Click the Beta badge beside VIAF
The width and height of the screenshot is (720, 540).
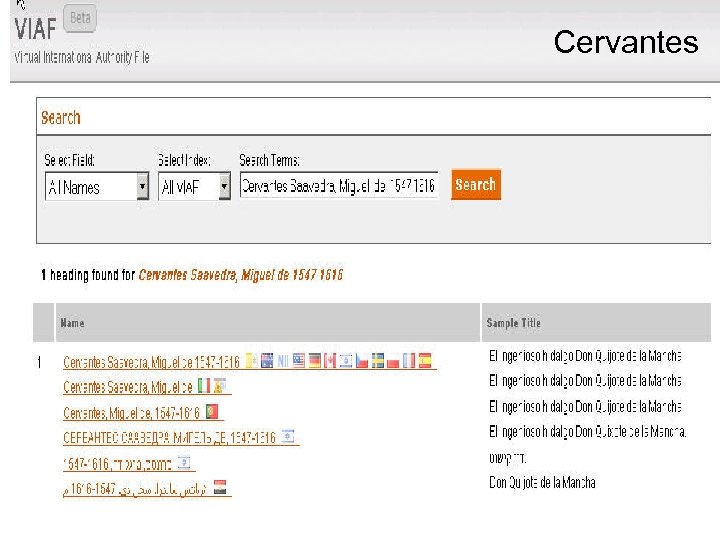80,18
